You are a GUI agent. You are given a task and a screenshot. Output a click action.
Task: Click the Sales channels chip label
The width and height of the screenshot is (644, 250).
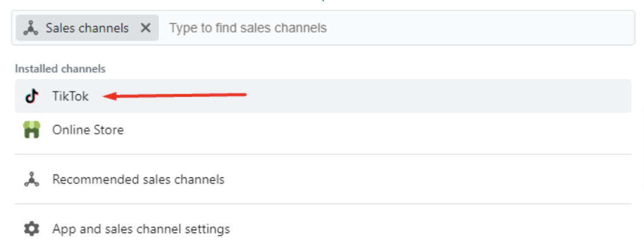[87, 28]
